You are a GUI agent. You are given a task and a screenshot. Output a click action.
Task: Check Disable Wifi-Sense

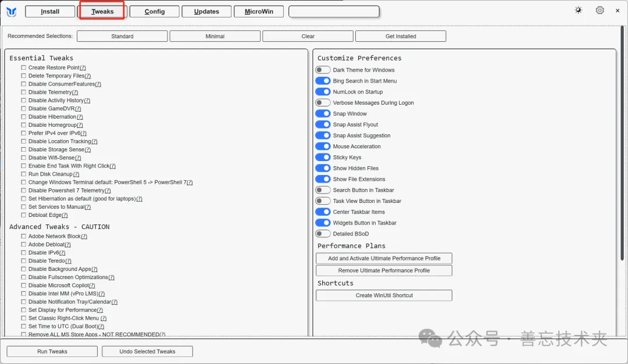(x=24, y=158)
